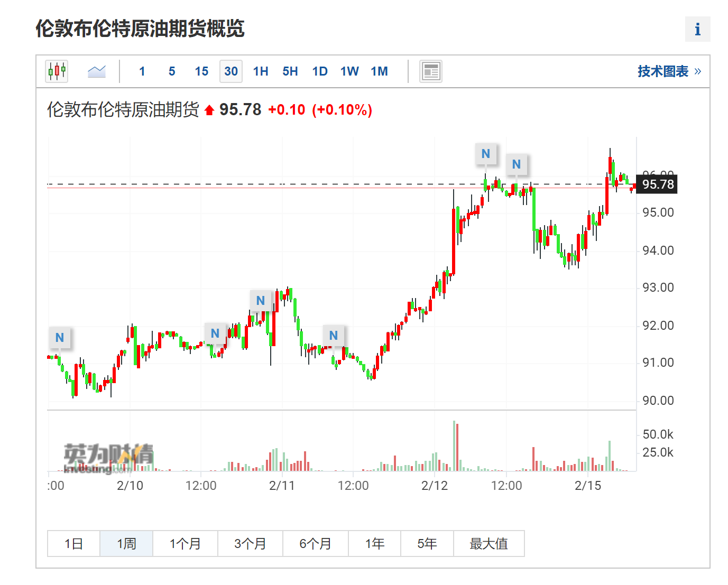Click the 50.0k volume axis label
This screenshot has height=585, width=728.
(658, 434)
